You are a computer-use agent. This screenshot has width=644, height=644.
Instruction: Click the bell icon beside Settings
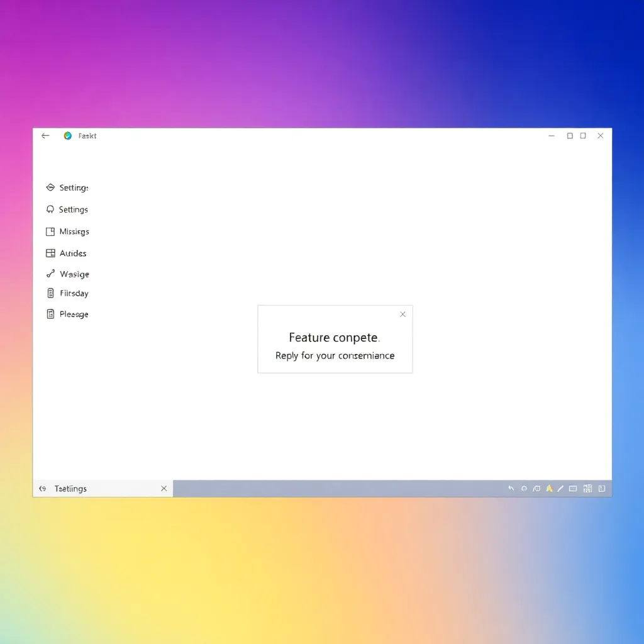coord(50,209)
